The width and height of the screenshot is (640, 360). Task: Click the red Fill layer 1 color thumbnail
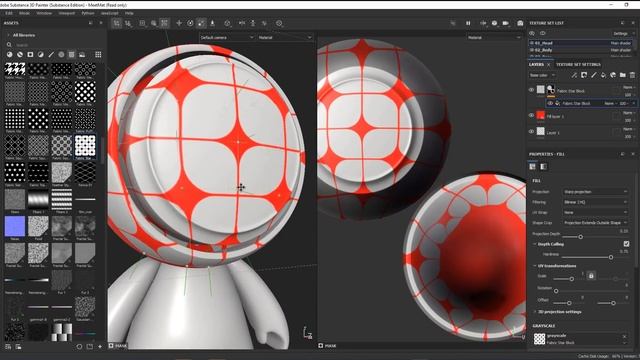[540, 116]
